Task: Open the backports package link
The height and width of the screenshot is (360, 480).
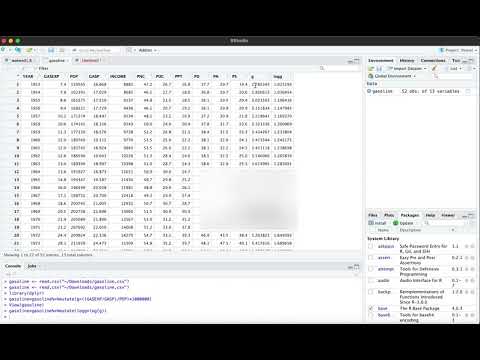Action: [x=384, y=292]
